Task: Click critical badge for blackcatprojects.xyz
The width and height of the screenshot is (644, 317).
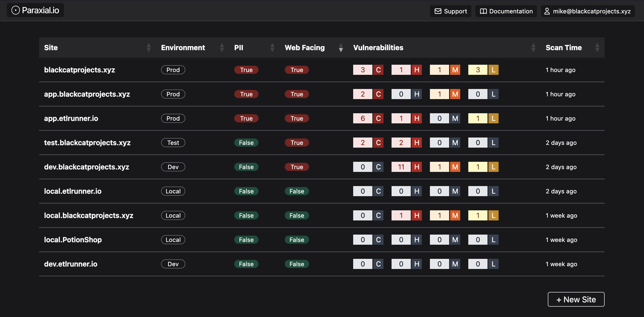Action: tap(368, 70)
